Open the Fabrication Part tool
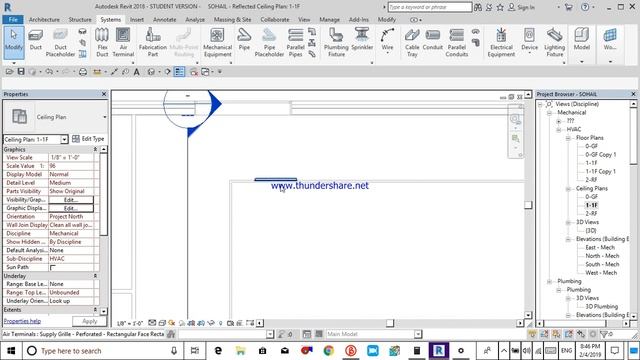 click(153, 42)
